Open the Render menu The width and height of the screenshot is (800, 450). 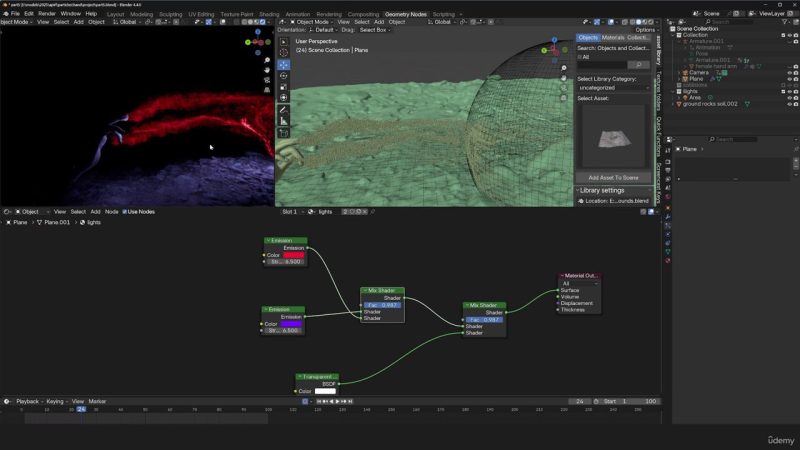(46, 14)
